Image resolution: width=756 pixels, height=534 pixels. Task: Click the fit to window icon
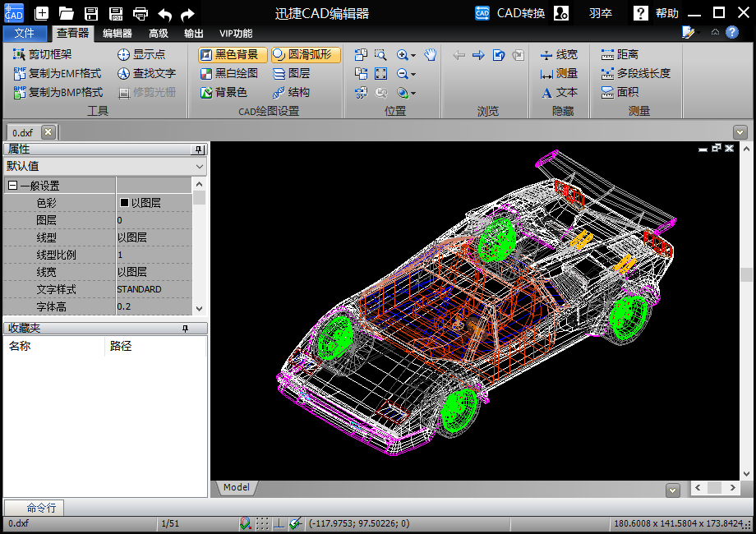(381, 73)
